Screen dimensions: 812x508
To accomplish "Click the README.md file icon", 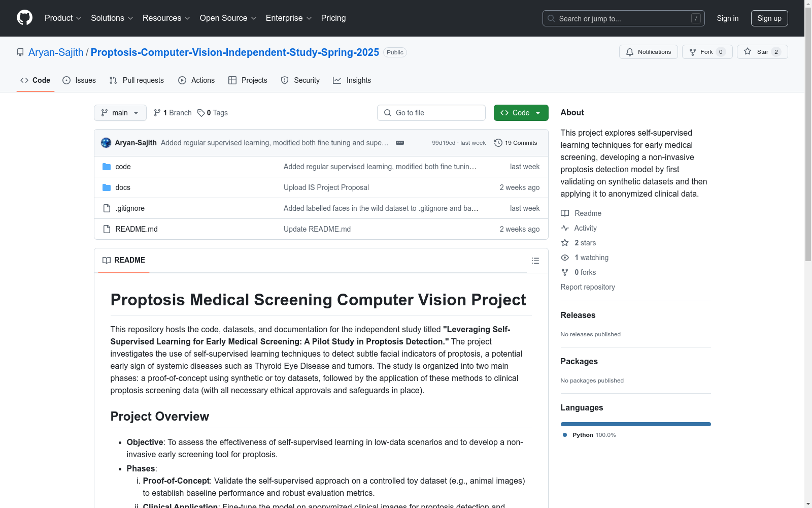I will coord(107,229).
